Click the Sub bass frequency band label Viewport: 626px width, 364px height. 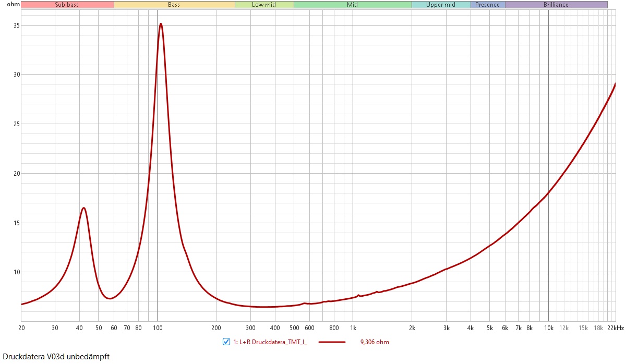click(67, 5)
